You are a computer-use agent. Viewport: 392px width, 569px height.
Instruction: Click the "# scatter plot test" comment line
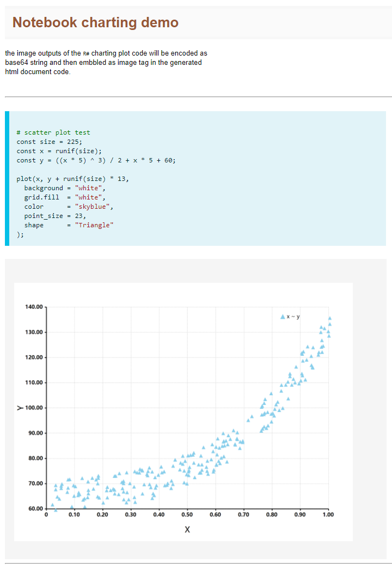[53, 132]
